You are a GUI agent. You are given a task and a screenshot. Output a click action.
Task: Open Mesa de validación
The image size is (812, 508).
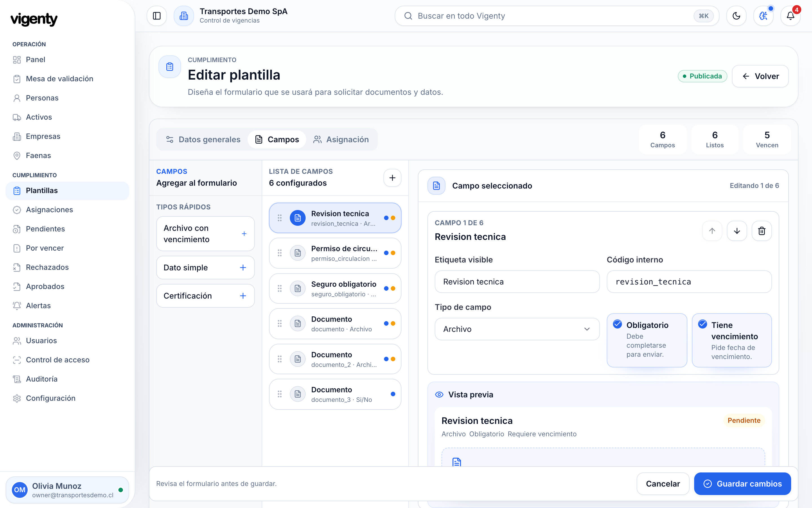(x=67, y=79)
